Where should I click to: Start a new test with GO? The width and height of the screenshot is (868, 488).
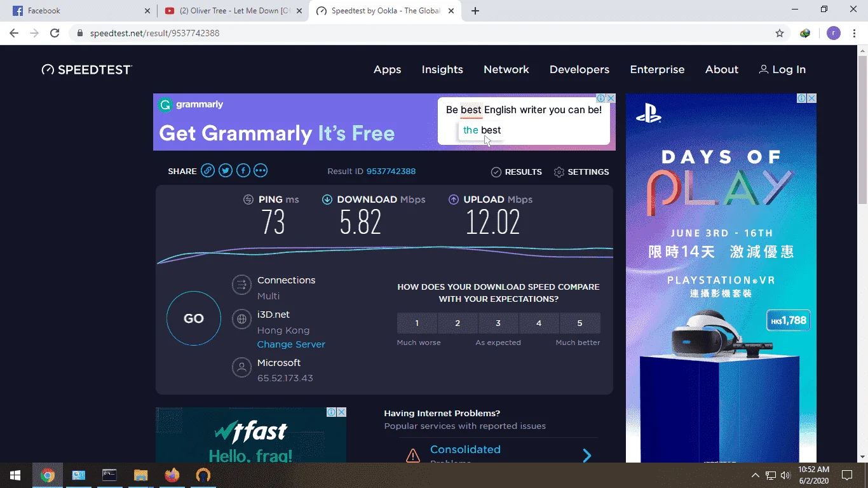[x=194, y=318]
